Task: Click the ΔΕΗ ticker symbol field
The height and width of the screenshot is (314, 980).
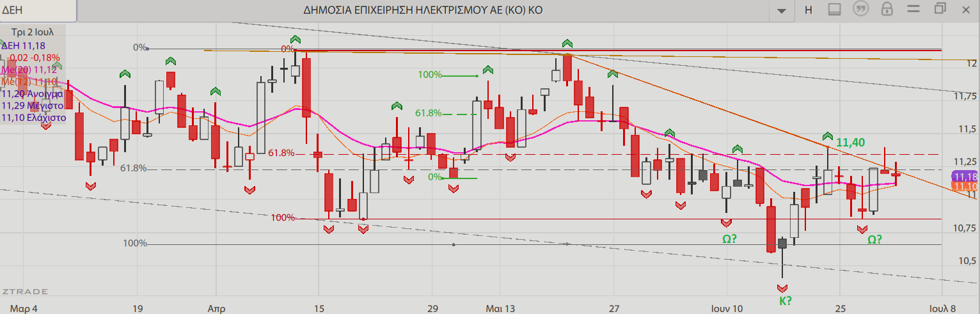Action: click(38, 10)
